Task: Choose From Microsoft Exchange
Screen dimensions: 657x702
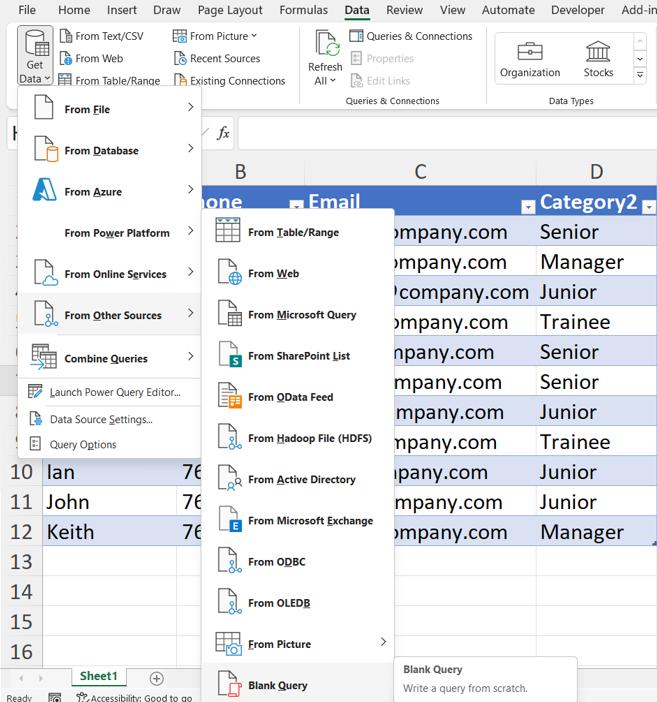Action: [x=297, y=520]
